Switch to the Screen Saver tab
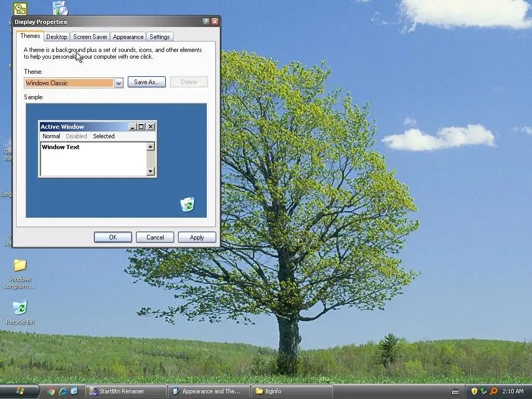Viewport: 532px width, 399px height. pyautogui.click(x=90, y=37)
